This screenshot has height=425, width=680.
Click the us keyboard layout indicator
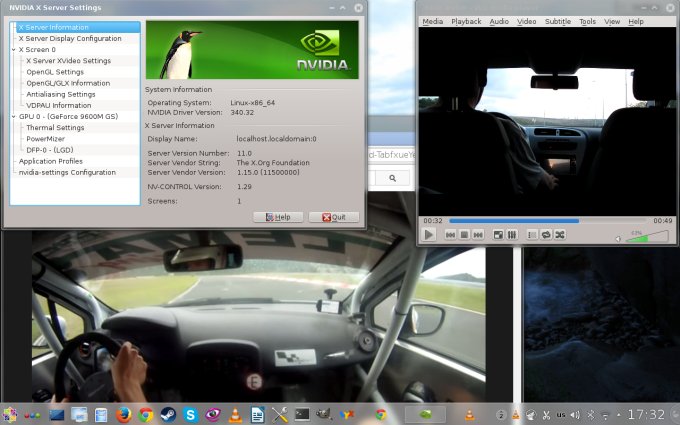point(561,415)
